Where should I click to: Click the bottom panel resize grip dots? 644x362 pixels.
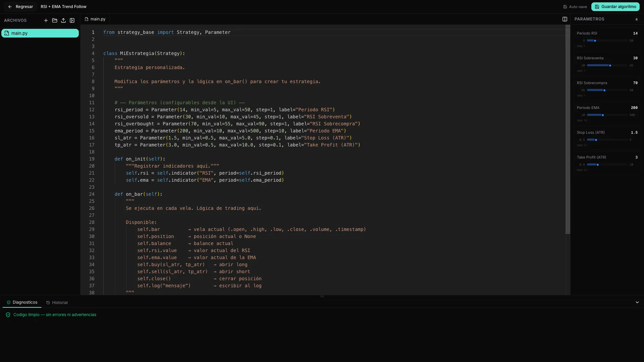(322, 297)
